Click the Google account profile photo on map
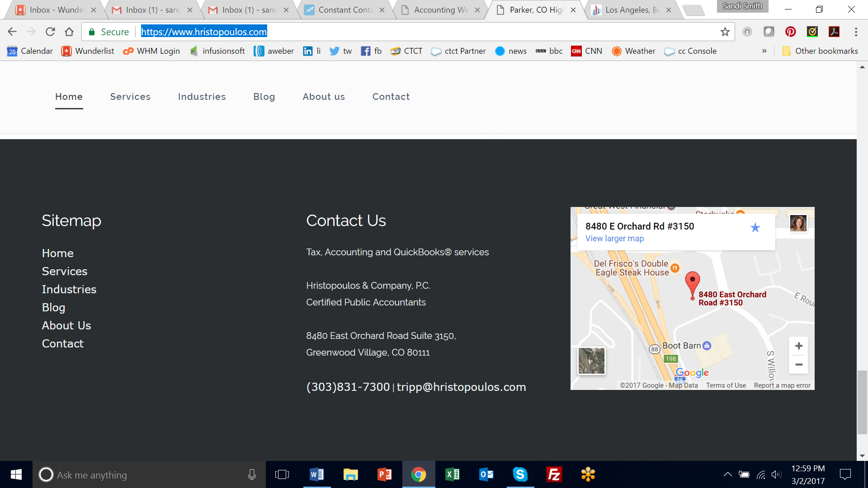This screenshot has height=488, width=868. (x=798, y=223)
